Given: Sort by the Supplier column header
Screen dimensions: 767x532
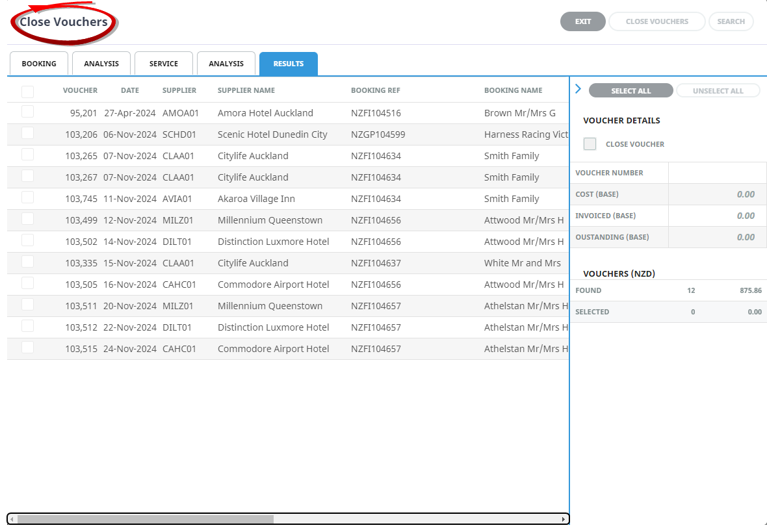Looking at the screenshot, I should click(179, 90).
